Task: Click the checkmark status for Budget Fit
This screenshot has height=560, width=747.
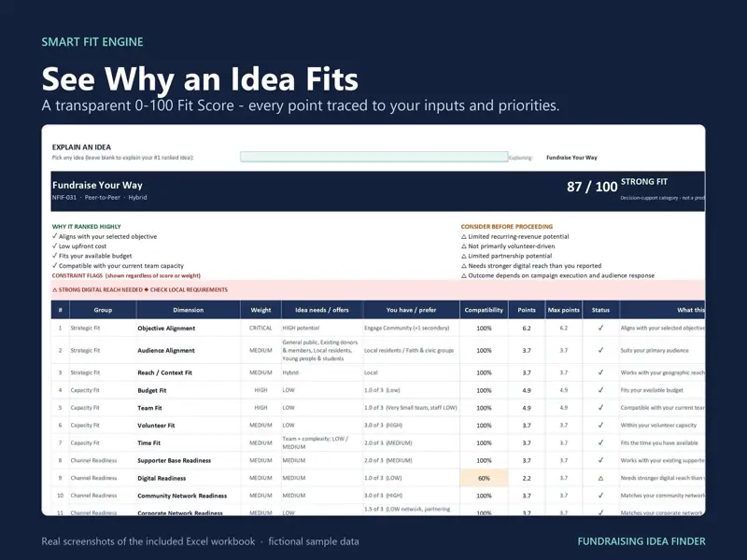Action: point(600,390)
